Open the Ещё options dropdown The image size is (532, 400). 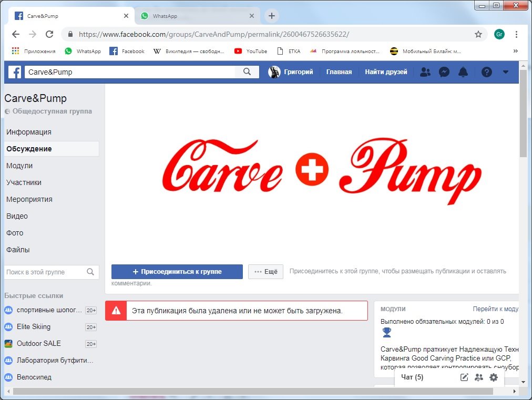(265, 272)
